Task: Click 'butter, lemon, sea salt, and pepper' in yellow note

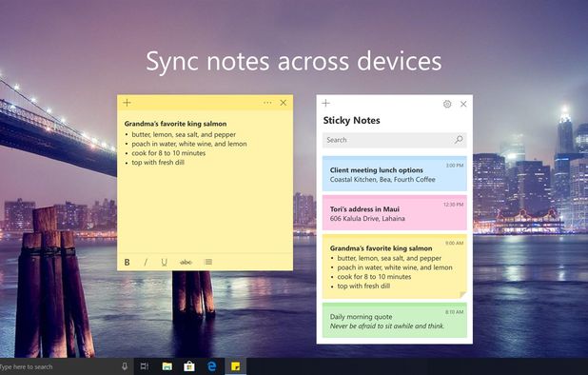Action: [184, 134]
